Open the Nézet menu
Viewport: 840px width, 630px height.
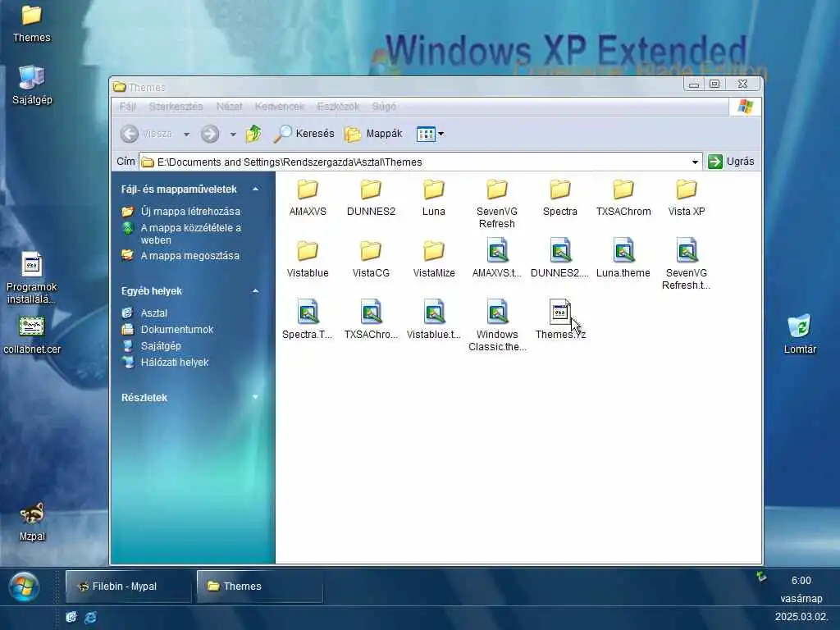point(230,107)
